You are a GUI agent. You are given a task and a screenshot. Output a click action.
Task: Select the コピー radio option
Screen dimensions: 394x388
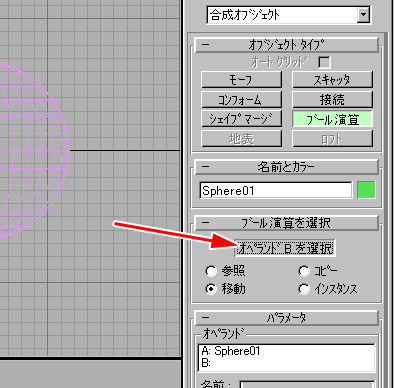click(x=318, y=271)
